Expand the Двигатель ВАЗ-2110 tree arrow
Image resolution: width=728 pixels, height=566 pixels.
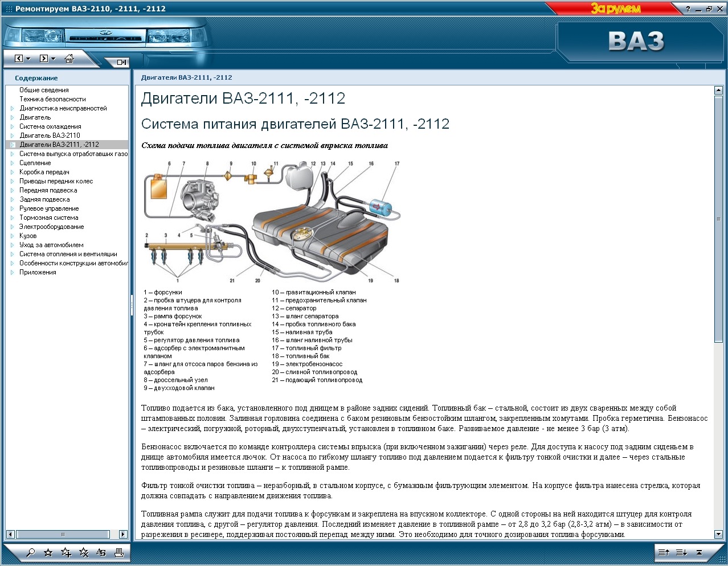point(12,136)
